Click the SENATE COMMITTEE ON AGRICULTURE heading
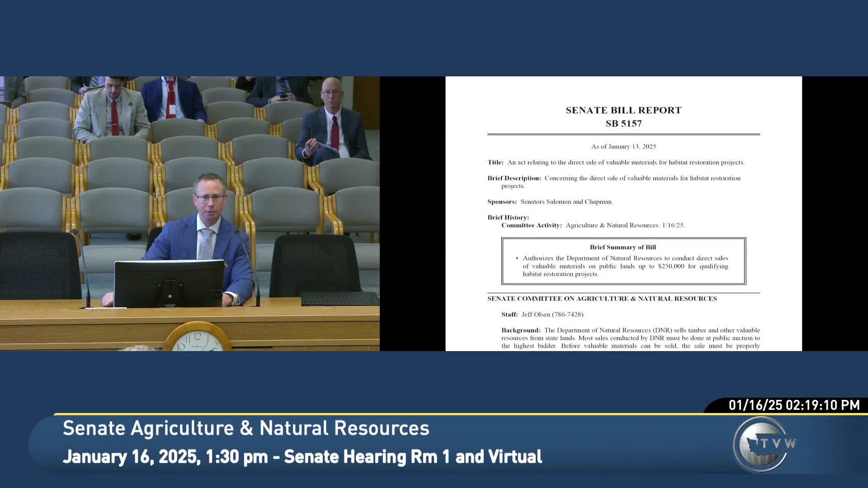 coord(601,298)
